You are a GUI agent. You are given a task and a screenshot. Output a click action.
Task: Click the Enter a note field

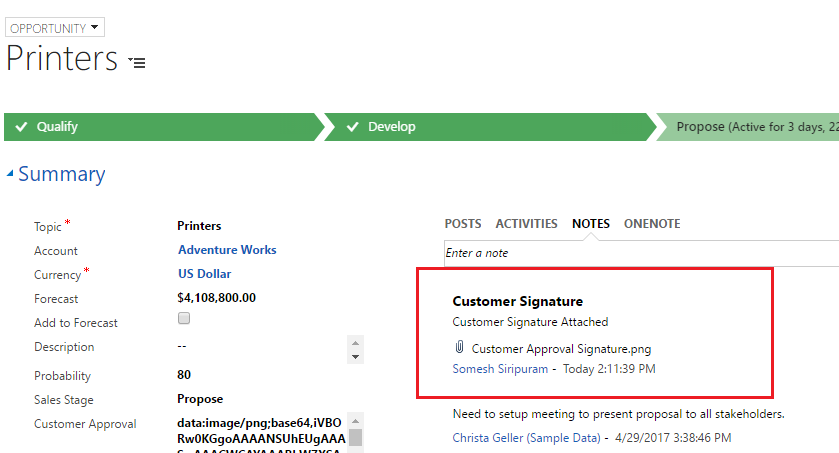[x=640, y=253]
